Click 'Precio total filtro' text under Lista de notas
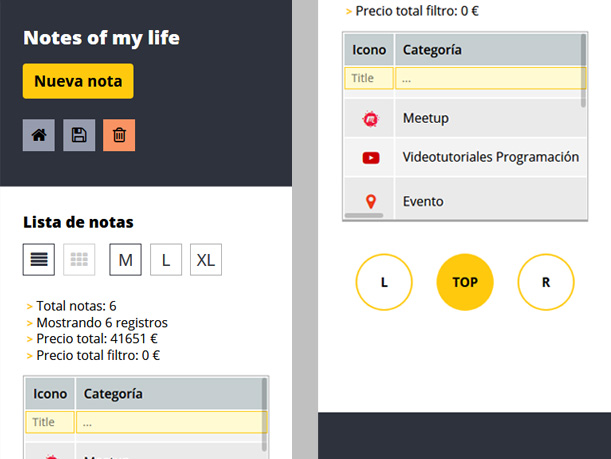The image size is (611, 459). 98,355
